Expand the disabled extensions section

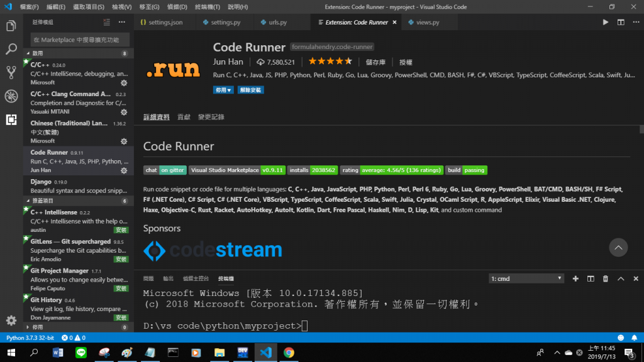coord(78,327)
